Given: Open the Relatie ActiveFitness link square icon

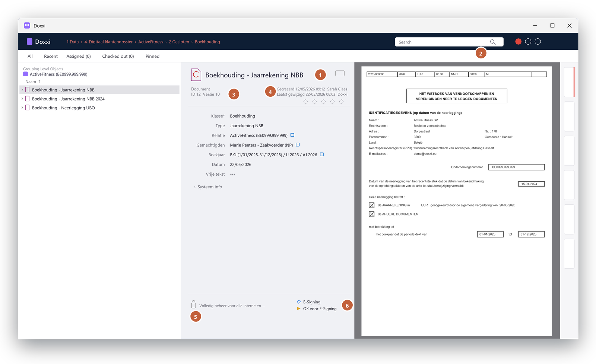Looking at the screenshot, I should (292, 135).
